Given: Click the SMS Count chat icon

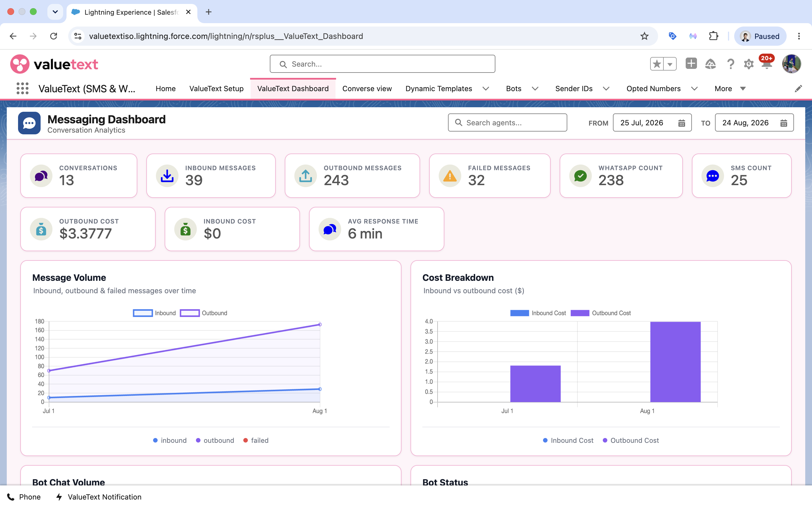Looking at the screenshot, I should (x=713, y=176).
